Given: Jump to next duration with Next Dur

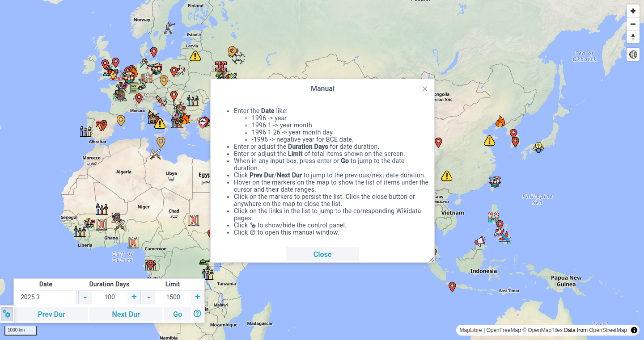Looking at the screenshot, I should tap(126, 314).
